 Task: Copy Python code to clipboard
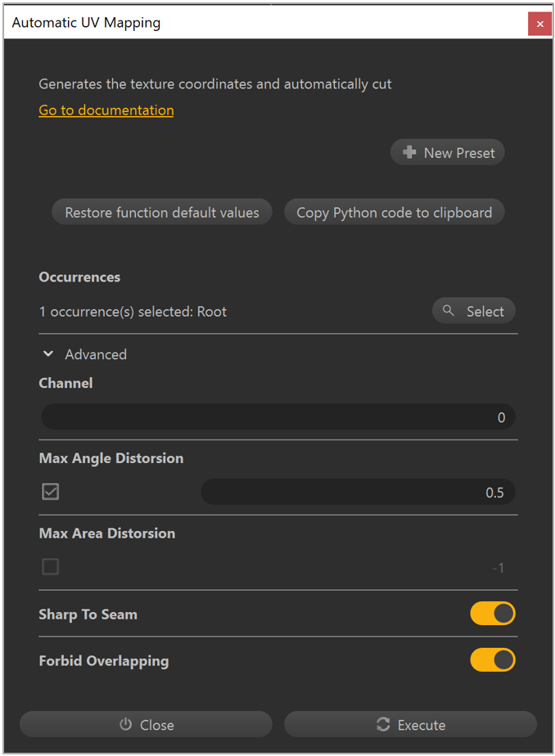(x=394, y=211)
